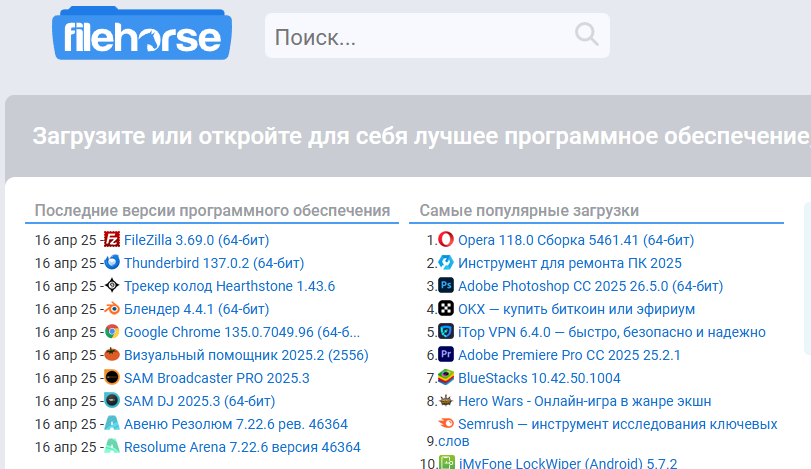The image size is (811, 469).
Task: Click the iMyFone LockWiper icon
Action: click(x=447, y=462)
